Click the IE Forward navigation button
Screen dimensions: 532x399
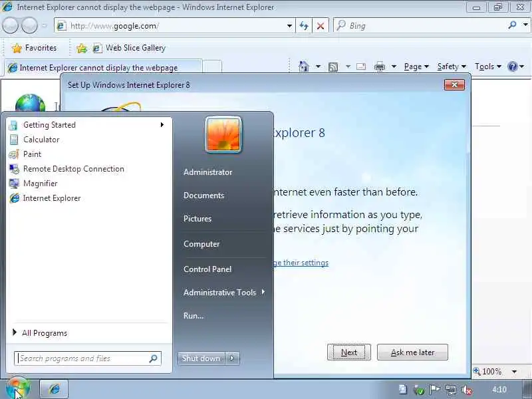click(x=29, y=26)
